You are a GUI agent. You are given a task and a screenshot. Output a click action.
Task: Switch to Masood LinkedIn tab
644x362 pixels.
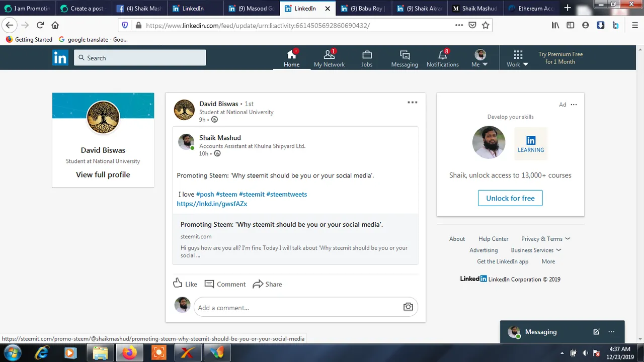[253, 8]
